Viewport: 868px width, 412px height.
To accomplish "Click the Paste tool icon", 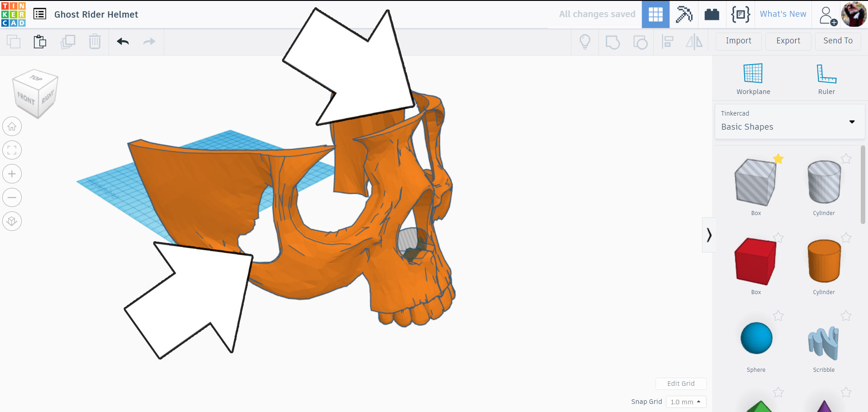I will (x=40, y=42).
